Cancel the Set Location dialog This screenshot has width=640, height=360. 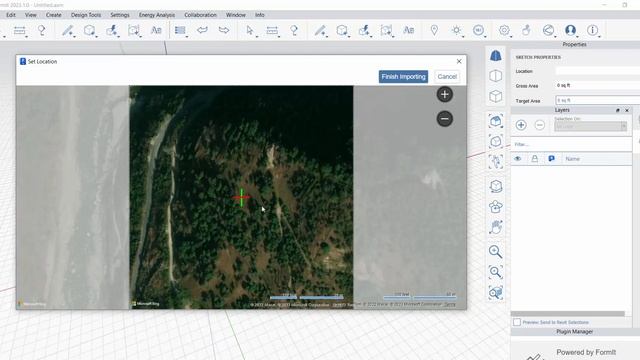(447, 77)
